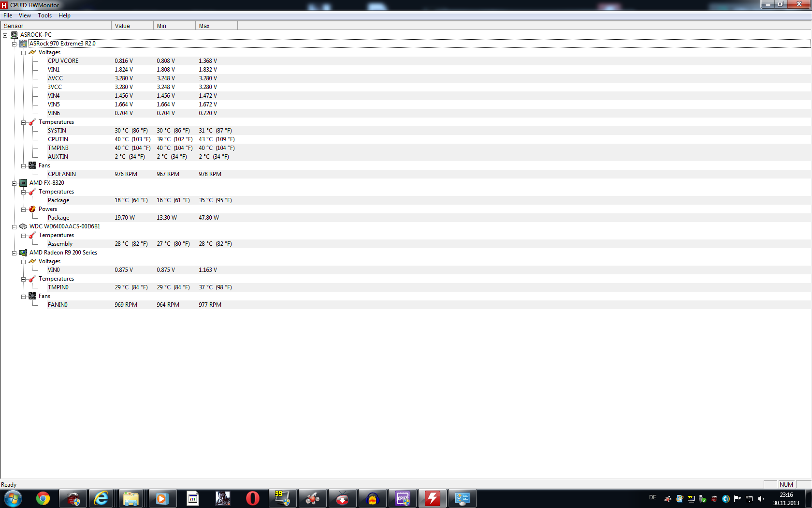The image size is (812, 508).
Task: Collapse the WDC WD6400AACS-00D6B1 node
Action: 14,226
